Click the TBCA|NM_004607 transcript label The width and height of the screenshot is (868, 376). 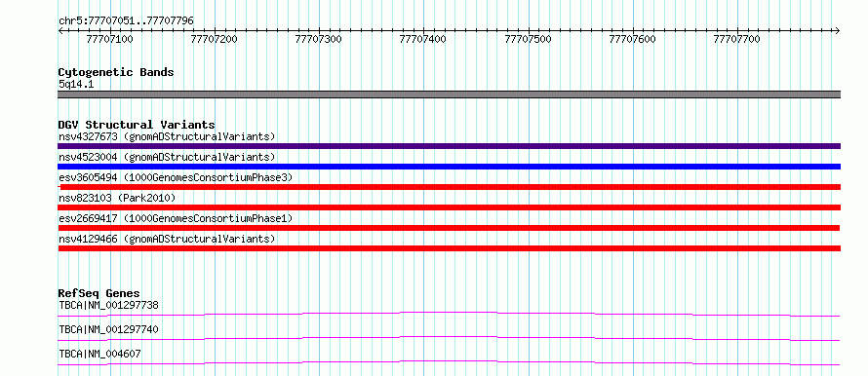point(100,354)
